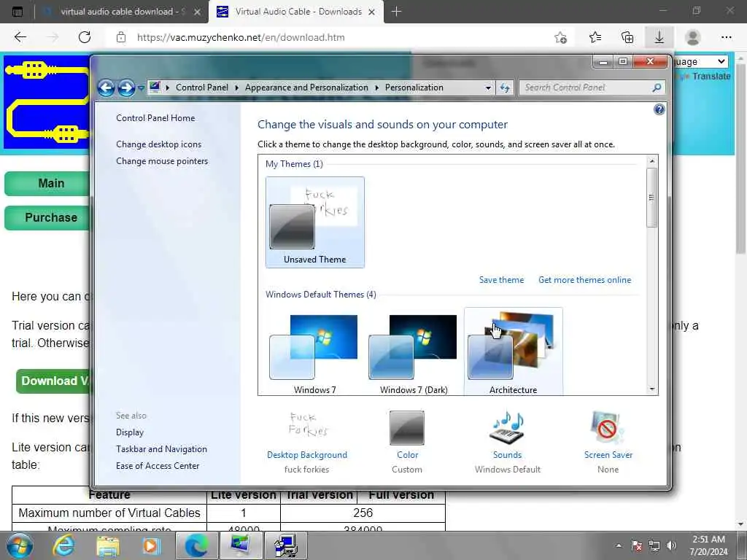747x560 pixels.
Task: Close the virtual audio cable download search tab
Action: point(197,12)
